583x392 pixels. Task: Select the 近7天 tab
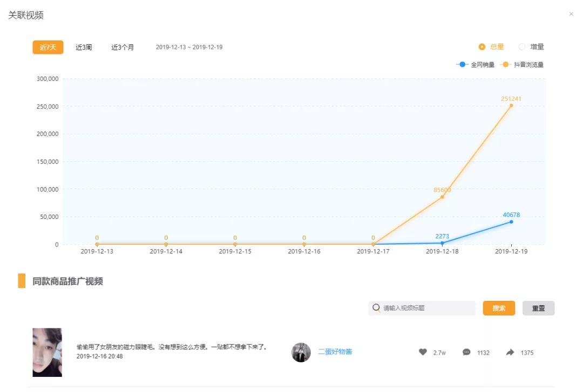(48, 47)
